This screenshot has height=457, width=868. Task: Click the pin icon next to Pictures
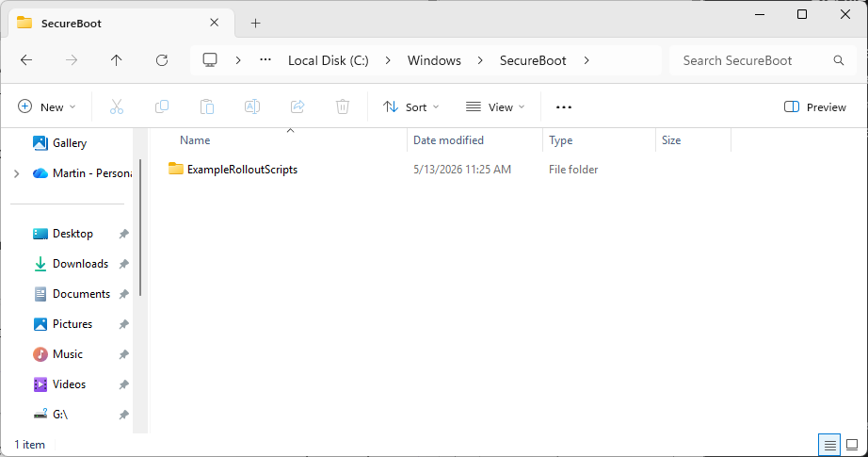(124, 324)
